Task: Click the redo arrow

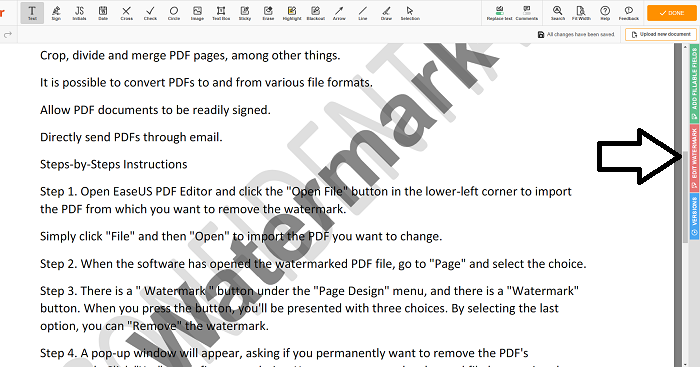Action: [8, 34]
